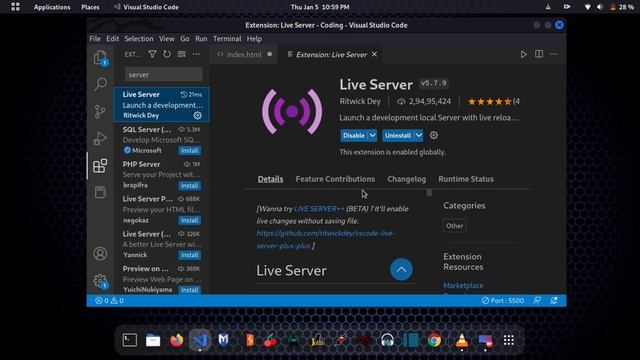Open the Go menu
Screen dimensions: 640x360
[184, 39]
